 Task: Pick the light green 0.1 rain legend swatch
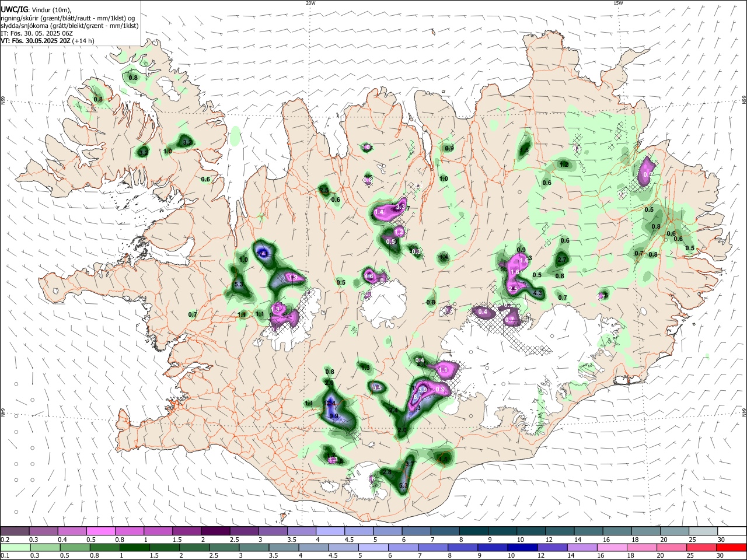[15, 548]
